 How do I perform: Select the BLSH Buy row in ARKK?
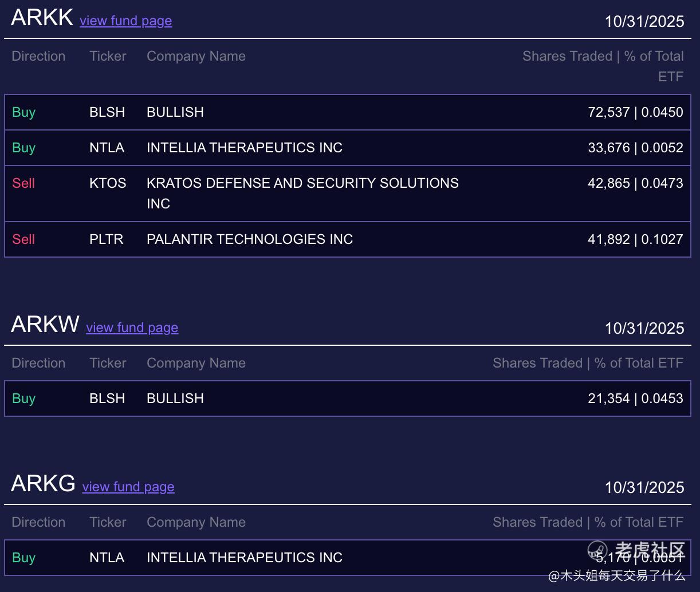point(347,112)
